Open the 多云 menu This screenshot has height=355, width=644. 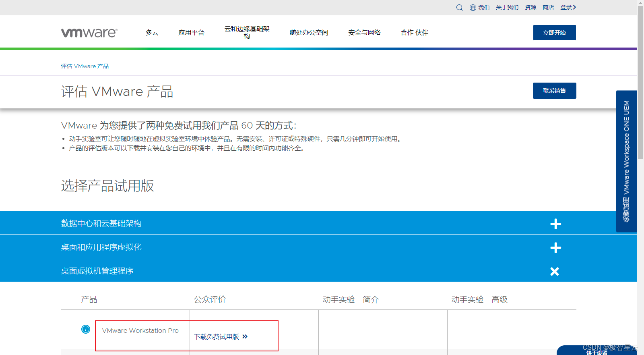152,33
